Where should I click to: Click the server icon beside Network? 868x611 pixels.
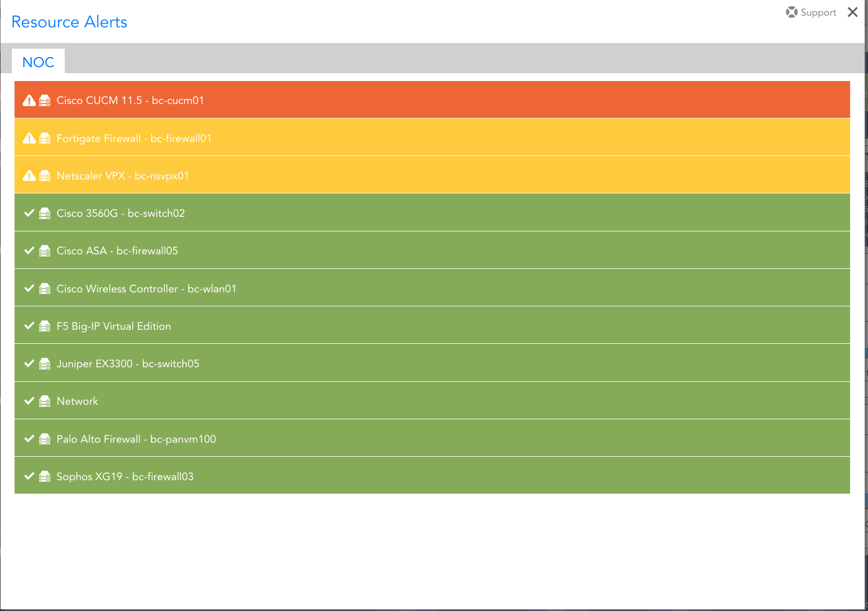click(45, 401)
